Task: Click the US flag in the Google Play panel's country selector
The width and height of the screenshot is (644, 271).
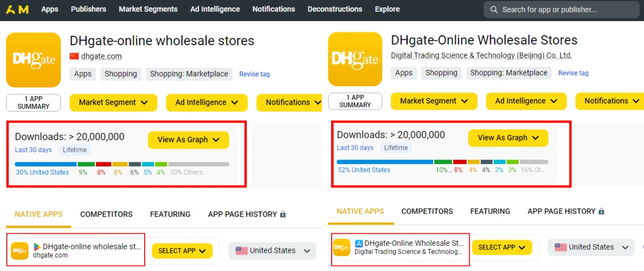Action: [241, 250]
